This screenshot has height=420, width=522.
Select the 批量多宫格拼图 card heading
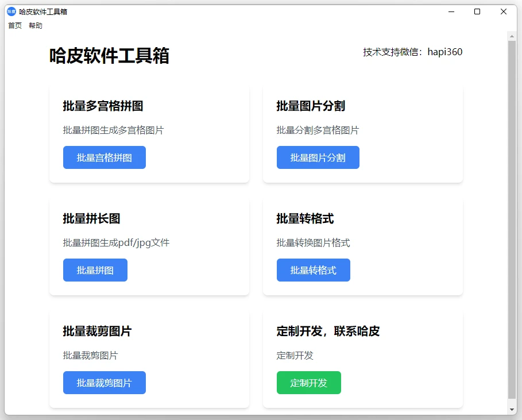(x=103, y=106)
